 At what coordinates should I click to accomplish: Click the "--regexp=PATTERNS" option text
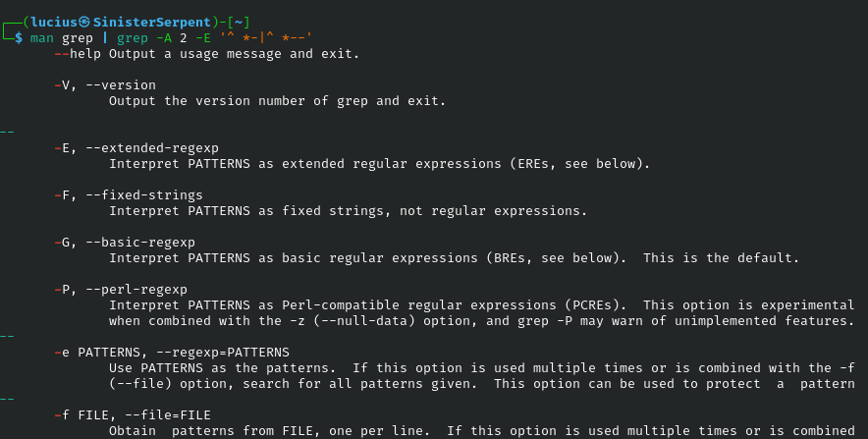tap(221, 352)
